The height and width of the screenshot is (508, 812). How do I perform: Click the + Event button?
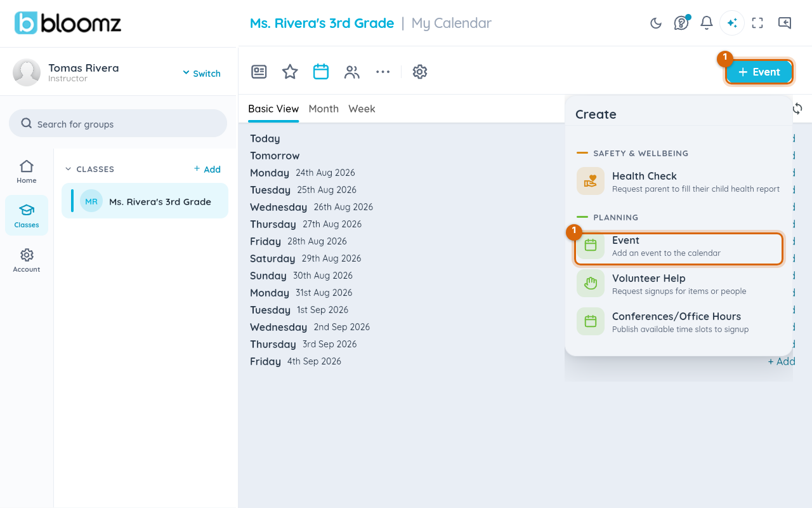click(759, 72)
